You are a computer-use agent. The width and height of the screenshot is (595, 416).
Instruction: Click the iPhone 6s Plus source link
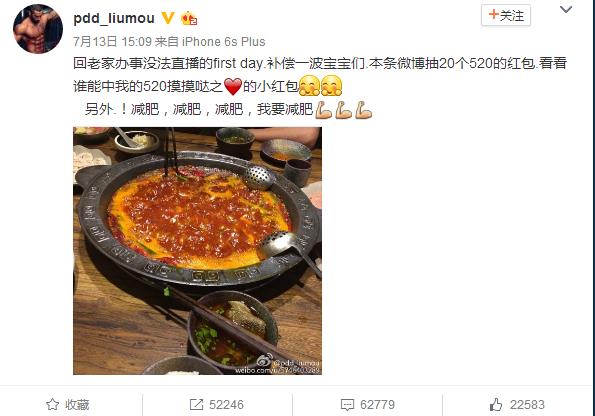click(x=224, y=41)
